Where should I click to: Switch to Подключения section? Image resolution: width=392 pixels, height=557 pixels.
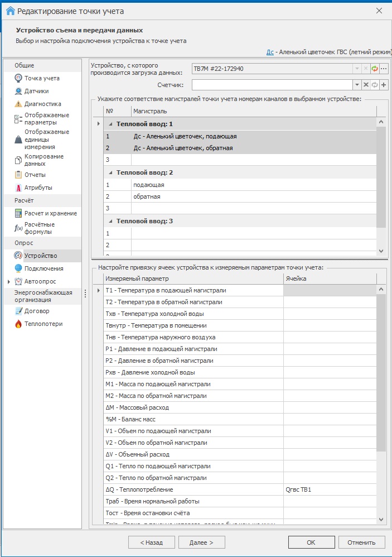coord(44,268)
